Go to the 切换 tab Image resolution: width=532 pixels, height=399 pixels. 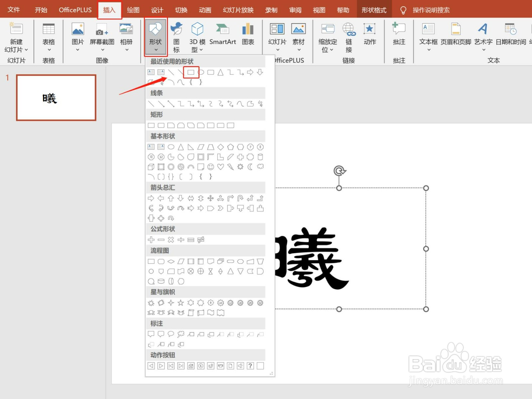tap(181, 10)
